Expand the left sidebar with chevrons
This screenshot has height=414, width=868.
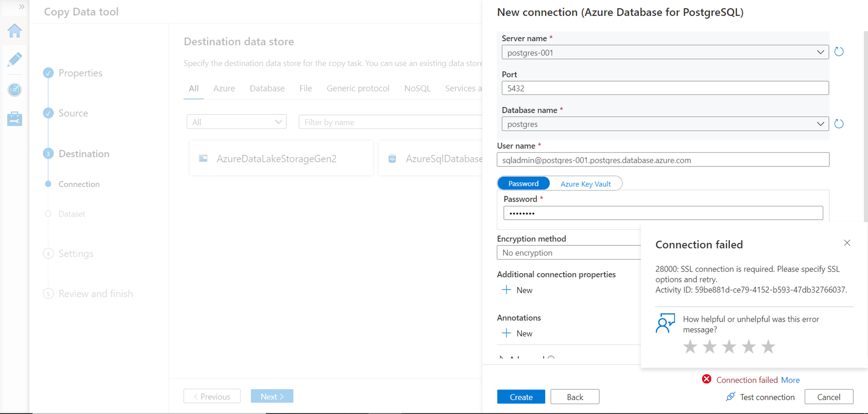[x=21, y=7]
